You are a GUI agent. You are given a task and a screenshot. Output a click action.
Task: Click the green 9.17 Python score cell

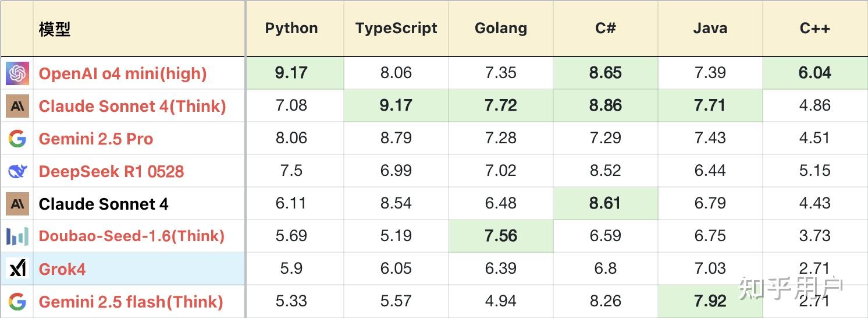click(x=291, y=73)
